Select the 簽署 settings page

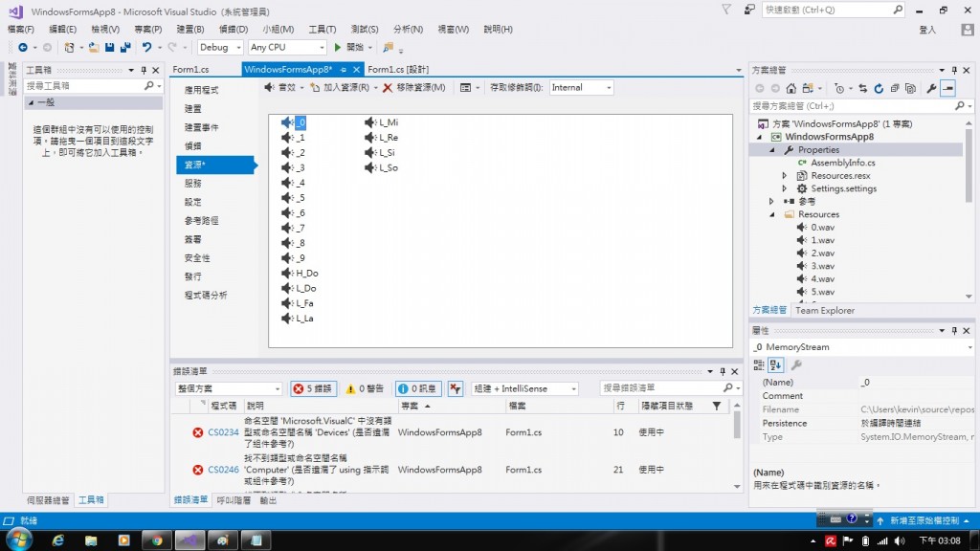click(193, 239)
